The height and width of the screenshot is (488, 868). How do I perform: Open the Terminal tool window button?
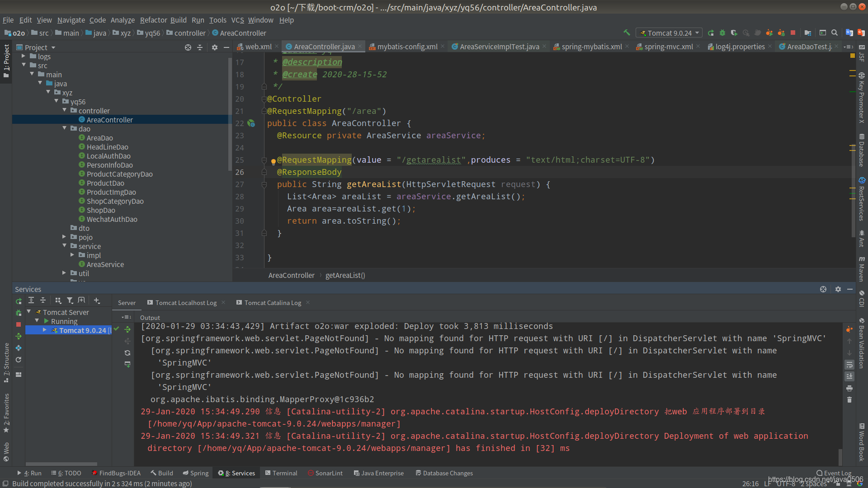point(281,473)
